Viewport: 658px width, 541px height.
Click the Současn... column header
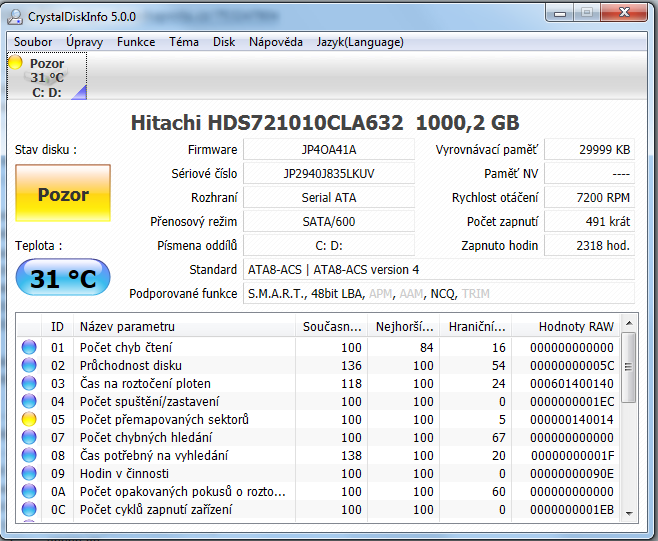click(332, 327)
